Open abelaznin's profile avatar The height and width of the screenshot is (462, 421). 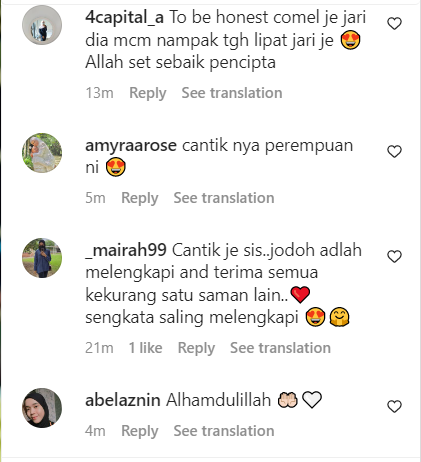tap(42, 408)
